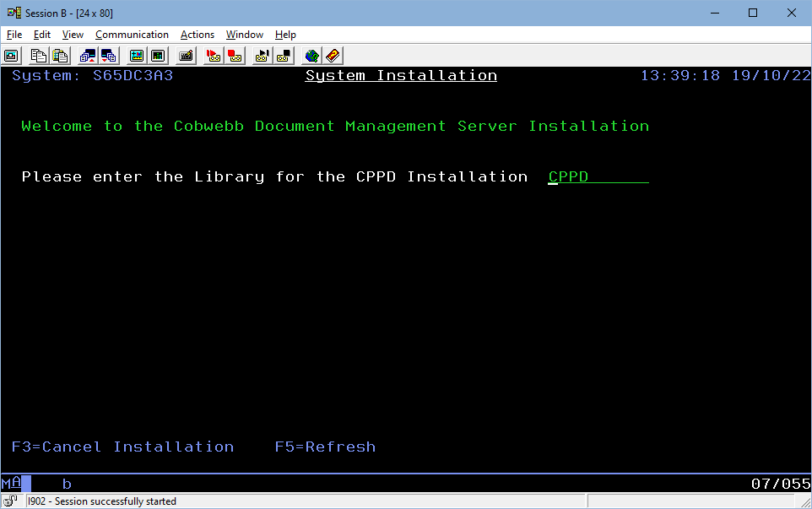812x509 pixels.
Task: Click the date 19/10/22
Action: 771,76
